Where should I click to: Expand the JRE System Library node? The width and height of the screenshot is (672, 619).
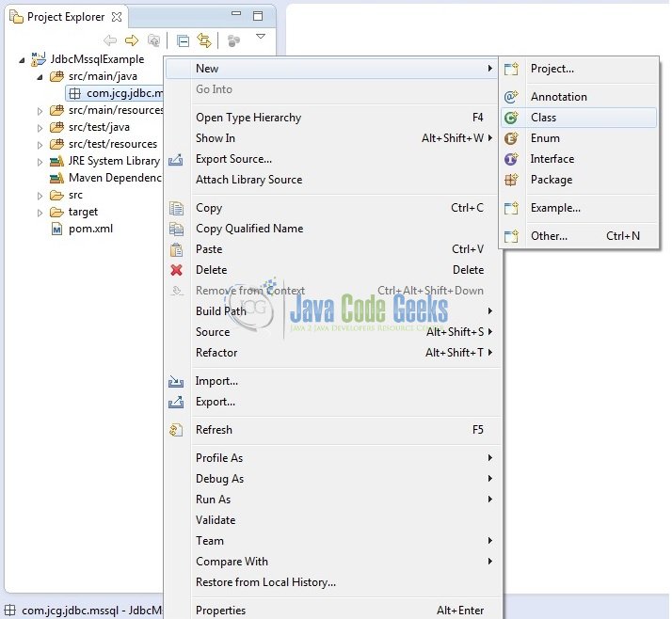click(40, 162)
